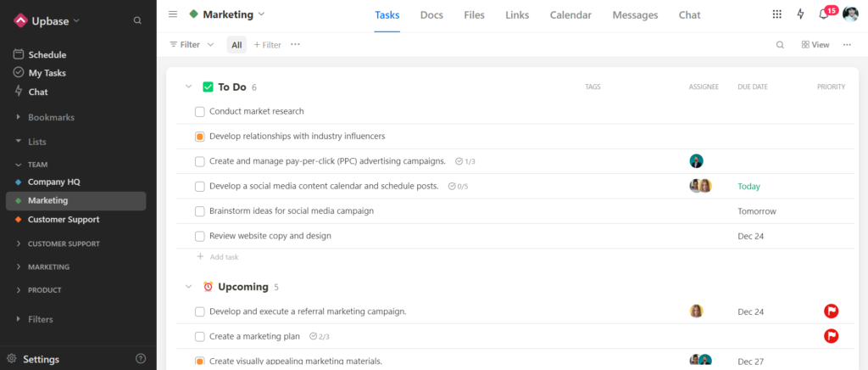Click the Upcoming alarm clock icon
The width and height of the screenshot is (868, 370).
coord(209,287)
